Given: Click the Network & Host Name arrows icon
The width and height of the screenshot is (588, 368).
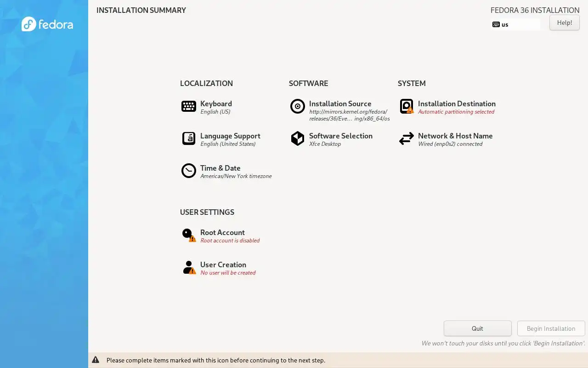Looking at the screenshot, I should coord(407,138).
